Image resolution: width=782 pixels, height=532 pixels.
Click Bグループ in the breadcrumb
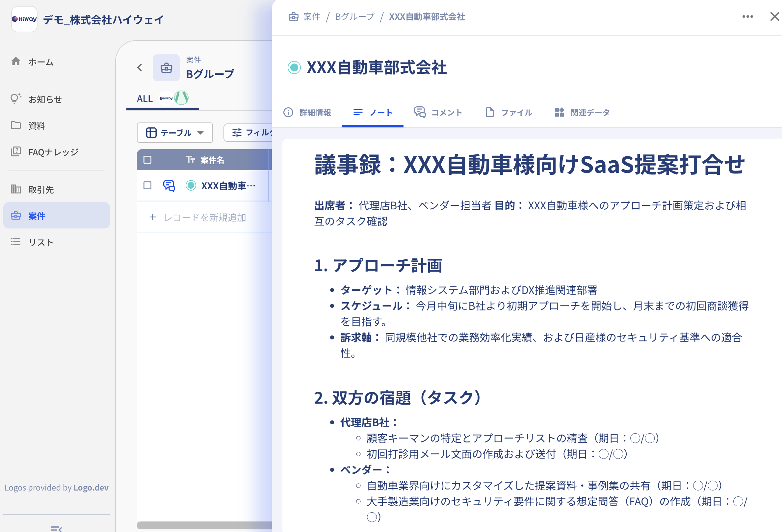tap(355, 16)
